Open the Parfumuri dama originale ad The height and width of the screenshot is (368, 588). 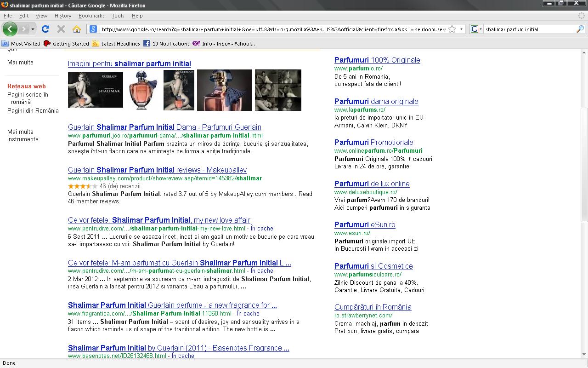tap(376, 101)
